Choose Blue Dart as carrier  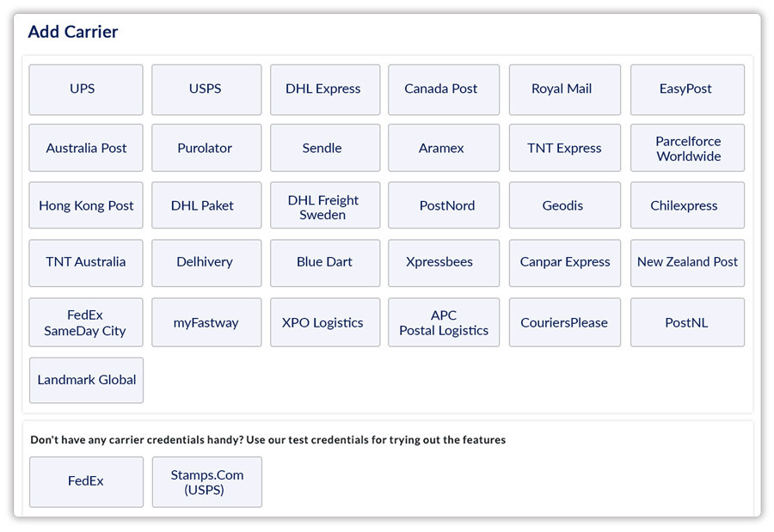(x=324, y=263)
